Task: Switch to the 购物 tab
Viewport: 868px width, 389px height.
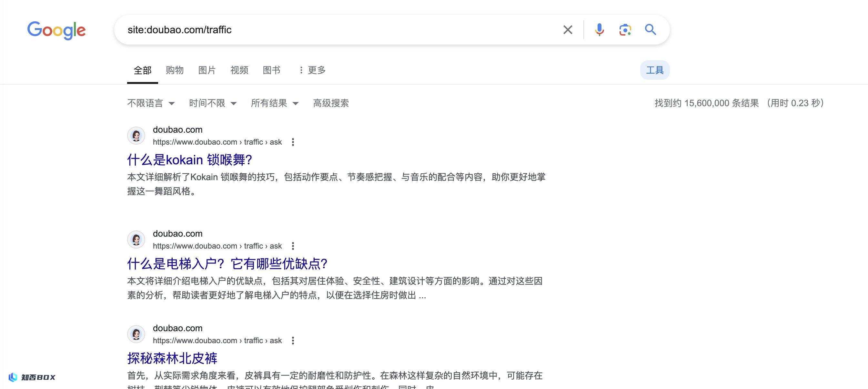Action: 175,70
